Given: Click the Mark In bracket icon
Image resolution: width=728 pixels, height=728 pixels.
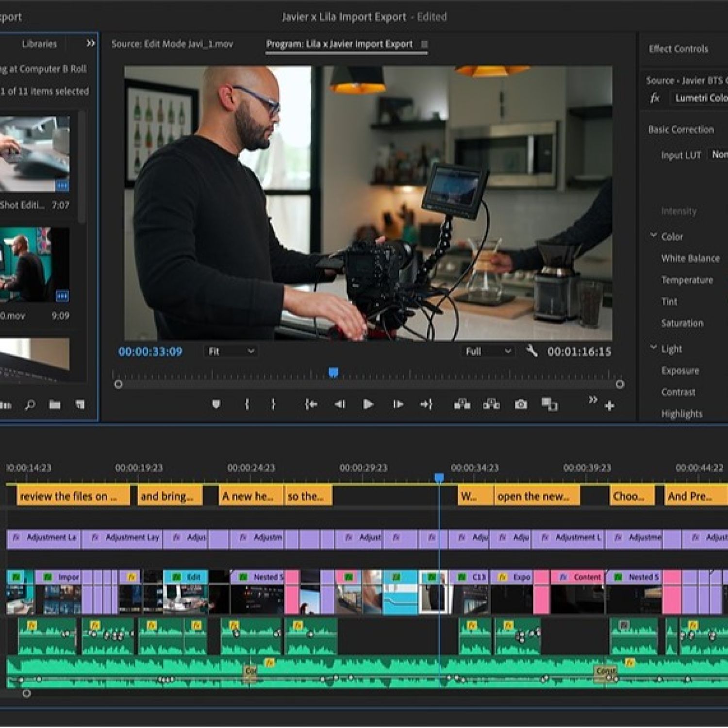Looking at the screenshot, I should [x=247, y=404].
